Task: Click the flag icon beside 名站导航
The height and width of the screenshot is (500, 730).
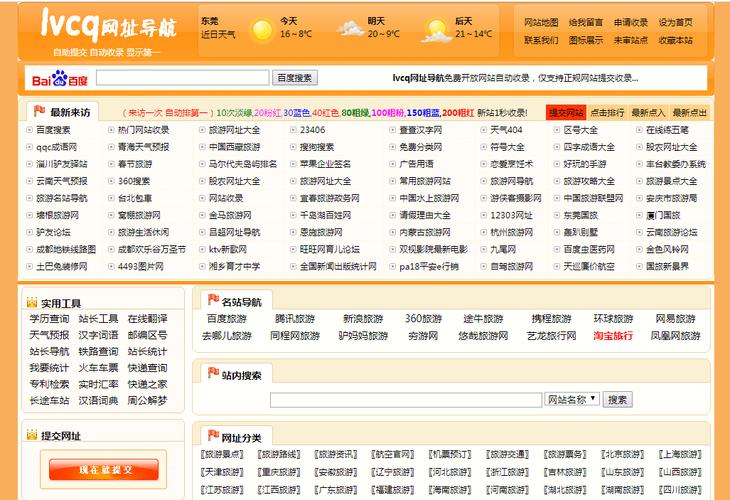Action: [213, 300]
